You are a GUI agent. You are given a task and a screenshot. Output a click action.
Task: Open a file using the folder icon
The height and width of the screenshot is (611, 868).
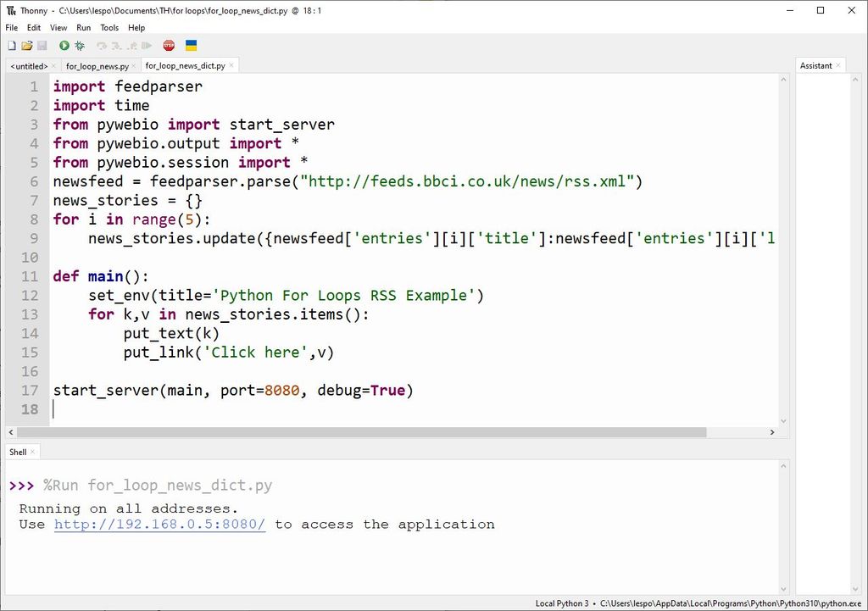tap(26, 46)
